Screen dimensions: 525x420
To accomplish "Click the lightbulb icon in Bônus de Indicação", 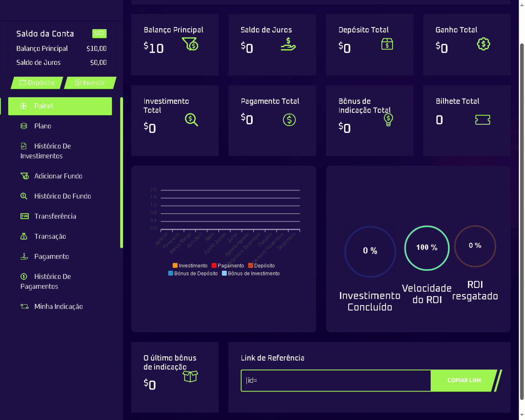I will click(x=388, y=119).
